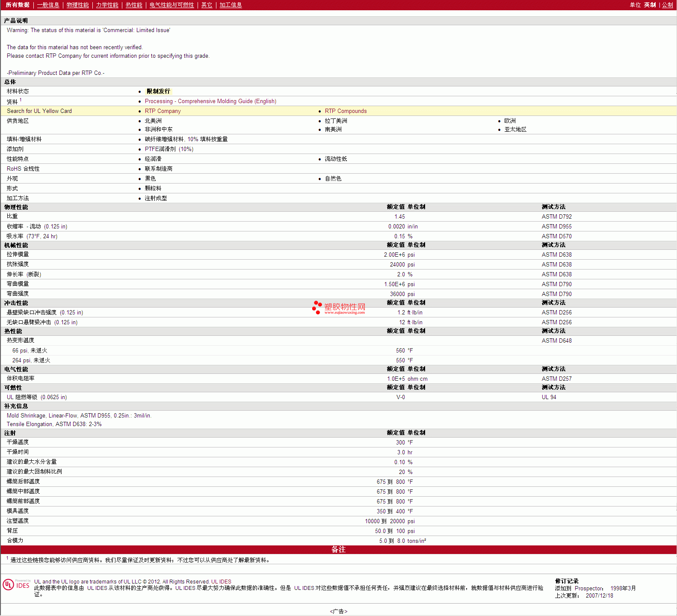The image size is (677, 616).
Task: Click the footnote marker beside 资料
Action: click(21, 100)
